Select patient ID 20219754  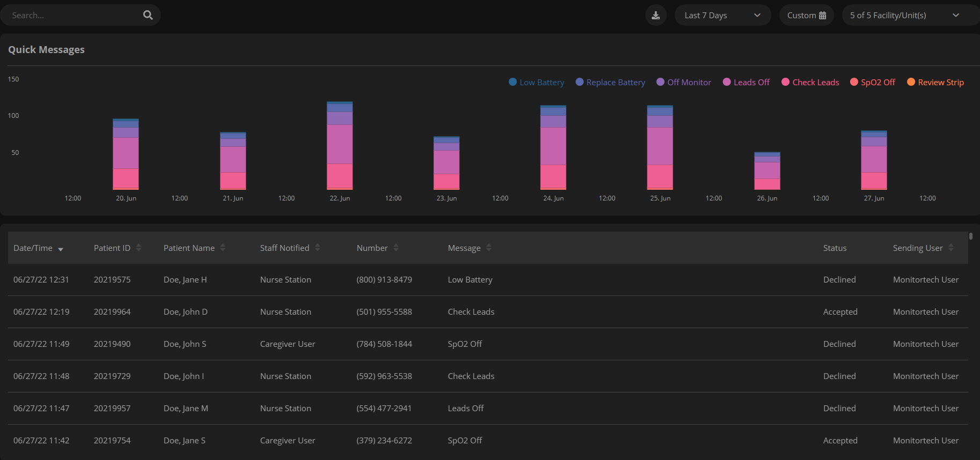pos(112,440)
